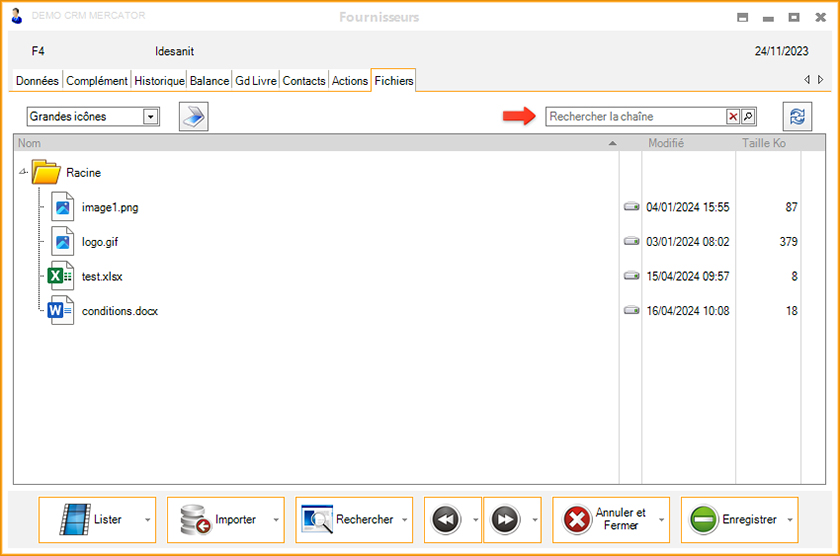
Task: Switch to the Contacts tab
Action: [304, 81]
